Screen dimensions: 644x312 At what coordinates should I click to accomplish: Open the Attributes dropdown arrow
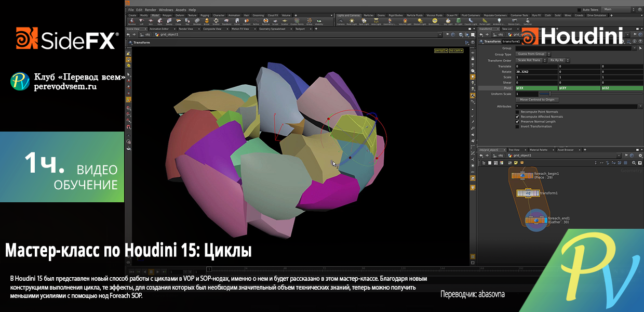pyautogui.click(x=640, y=106)
